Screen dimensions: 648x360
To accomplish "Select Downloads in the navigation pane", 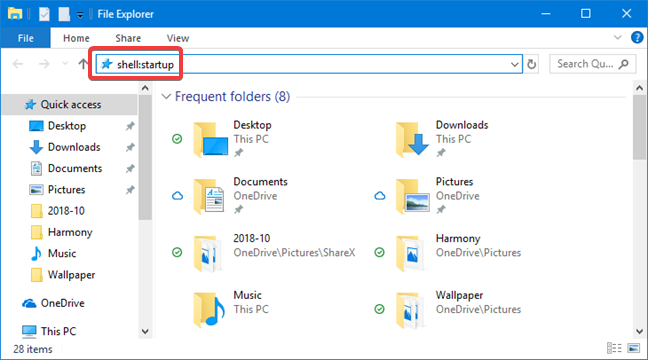I will (74, 147).
